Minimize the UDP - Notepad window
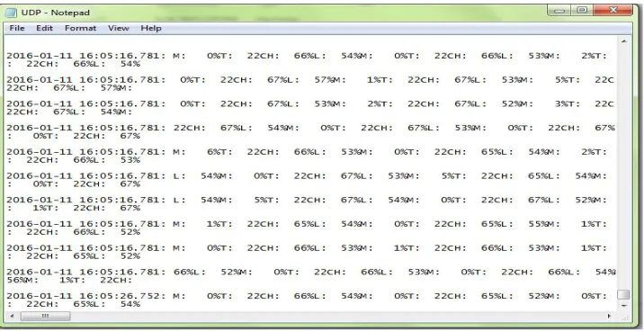 pos(559,11)
